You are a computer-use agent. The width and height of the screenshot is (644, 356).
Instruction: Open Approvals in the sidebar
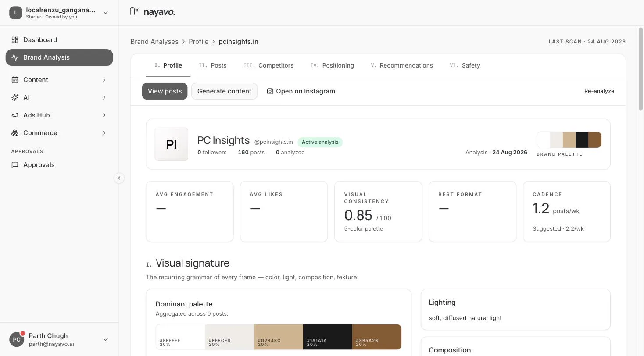[59, 165]
